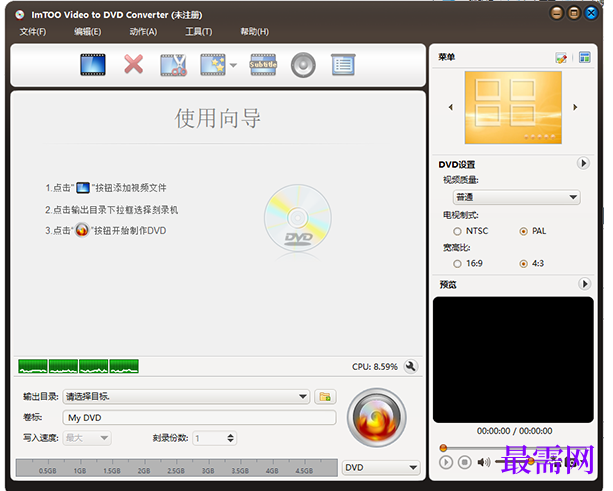Click the 00:00:00 / 00:00:00 time display
The width and height of the screenshot is (613, 491).
[x=514, y=431]
